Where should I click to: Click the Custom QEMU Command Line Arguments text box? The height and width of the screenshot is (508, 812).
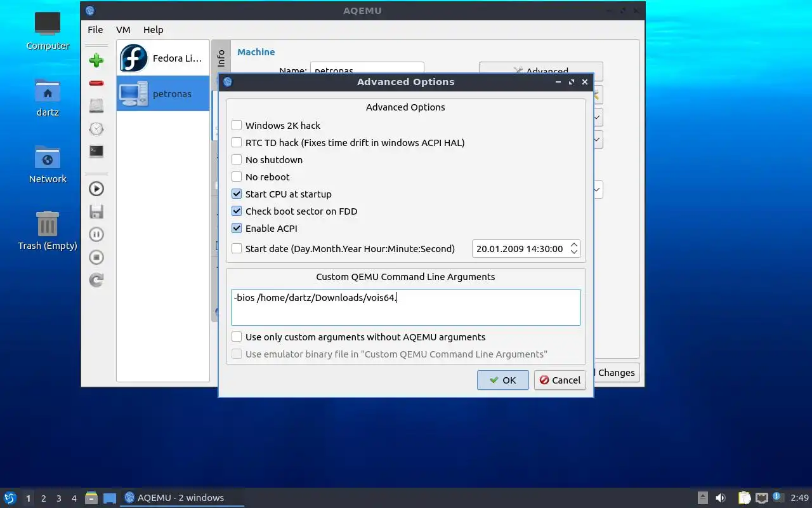(x=406, y=307)
